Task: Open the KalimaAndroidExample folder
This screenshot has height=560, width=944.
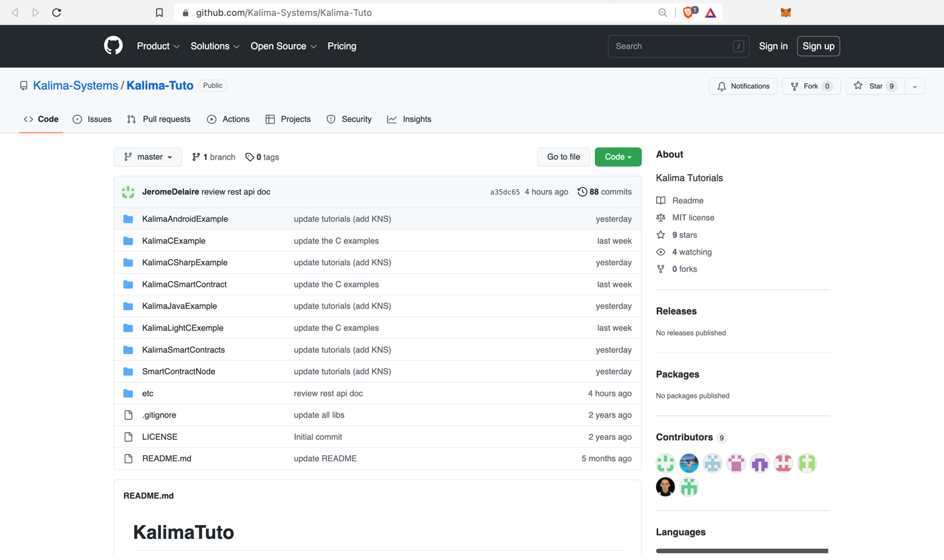Action: pos(185,219)
